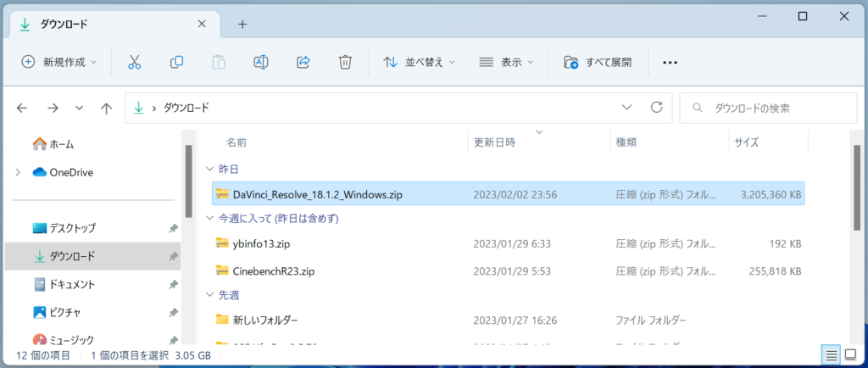Viewport: 868px width, 368px height.
Task: Open the 並べ替え sort dropdown
Action: 419,62
